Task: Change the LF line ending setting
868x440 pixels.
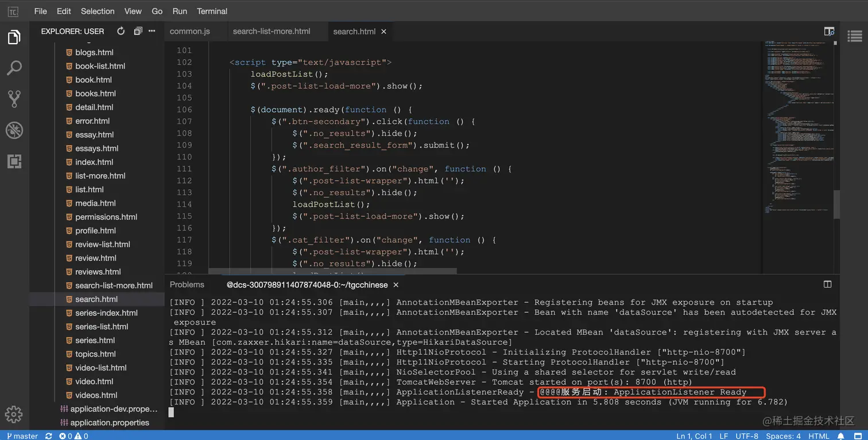Action: (x=724, y=436)
